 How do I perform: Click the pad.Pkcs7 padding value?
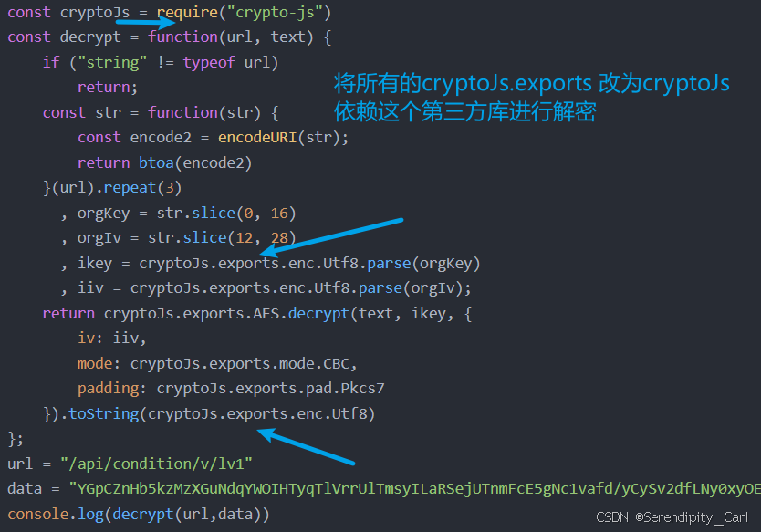[346, 388]
